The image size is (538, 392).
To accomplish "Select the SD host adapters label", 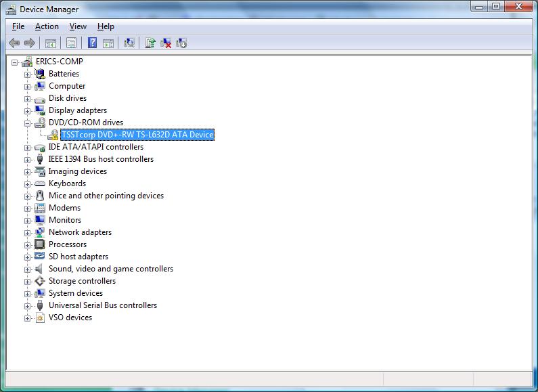I will click(79, 257).
